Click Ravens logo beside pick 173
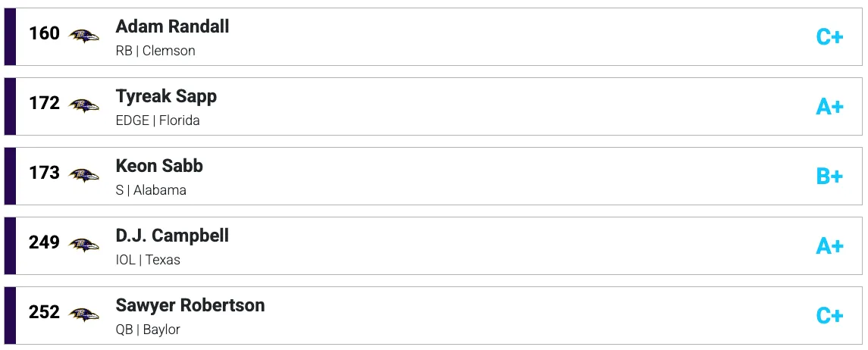The height and width of the screenshot is (350, 868). [83, 175]
